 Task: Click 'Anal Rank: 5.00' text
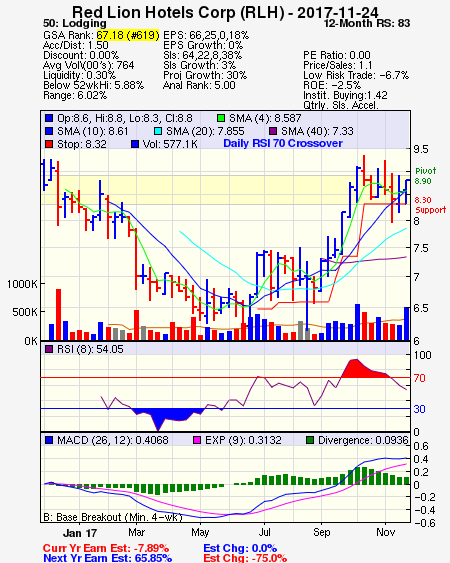pos(199,85)
